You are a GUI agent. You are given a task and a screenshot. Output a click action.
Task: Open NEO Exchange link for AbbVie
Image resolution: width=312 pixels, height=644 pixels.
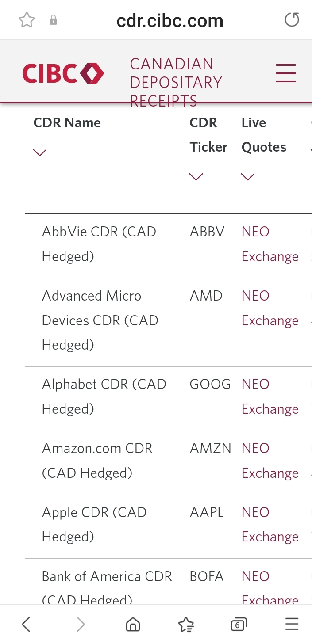pyautogui.click(x=270, y=244)
